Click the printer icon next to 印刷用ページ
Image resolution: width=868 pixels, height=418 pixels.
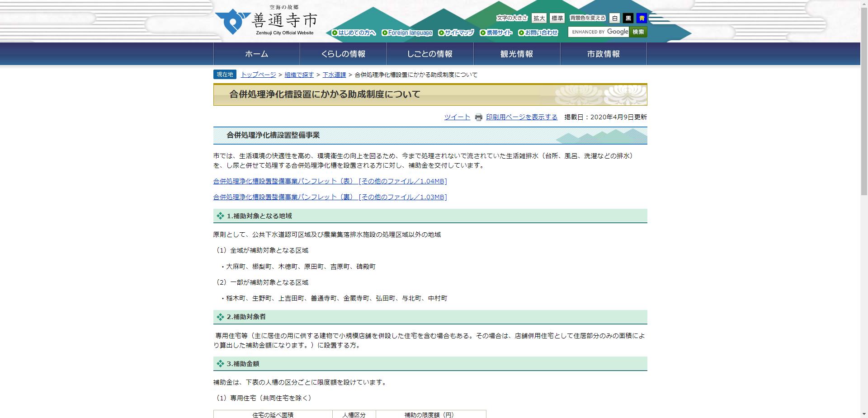[x=478, y=117]
